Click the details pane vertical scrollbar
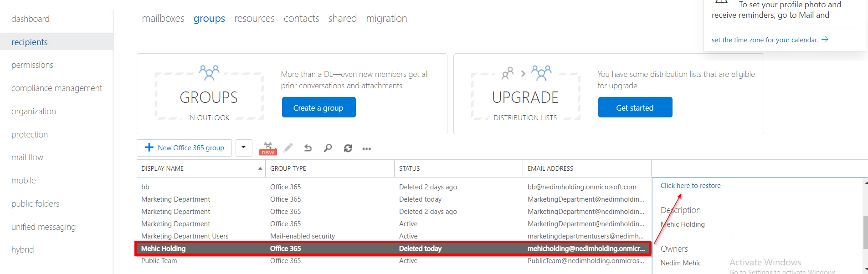The height and width of the screenshot is (274, 868). point(865,232)
